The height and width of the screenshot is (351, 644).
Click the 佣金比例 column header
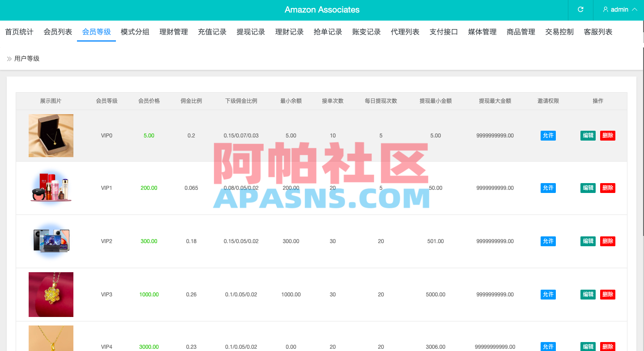pyautogui.click(x=191, y=101)
